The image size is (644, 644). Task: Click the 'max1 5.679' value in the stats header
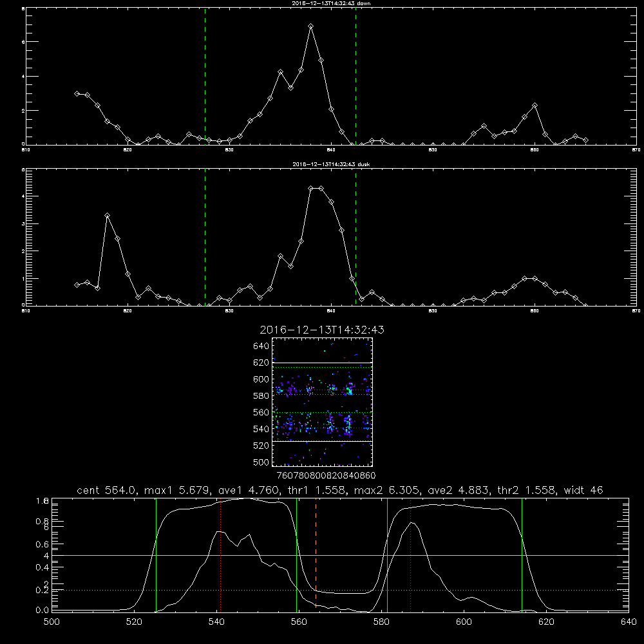[175, 490]
